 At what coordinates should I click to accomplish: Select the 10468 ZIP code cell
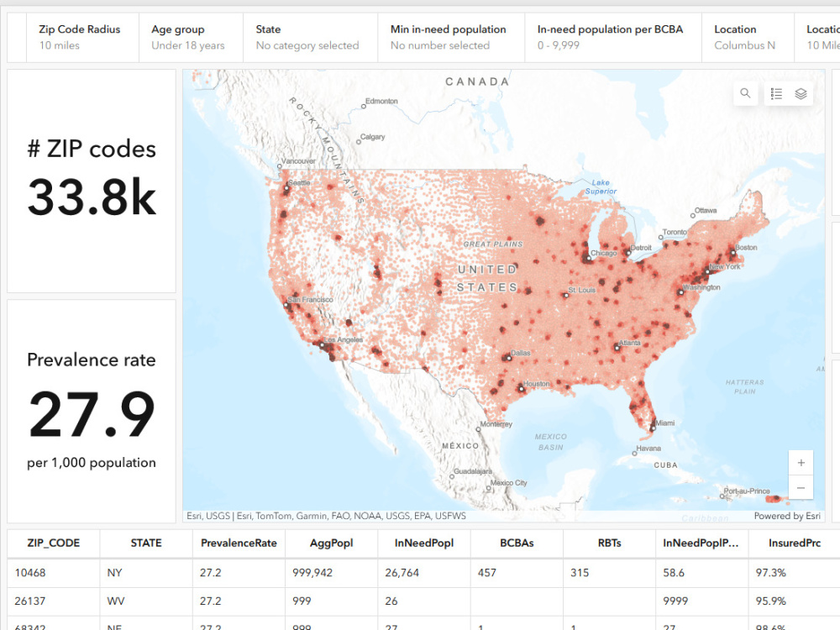pyautogui.click(x=54, y=573)
